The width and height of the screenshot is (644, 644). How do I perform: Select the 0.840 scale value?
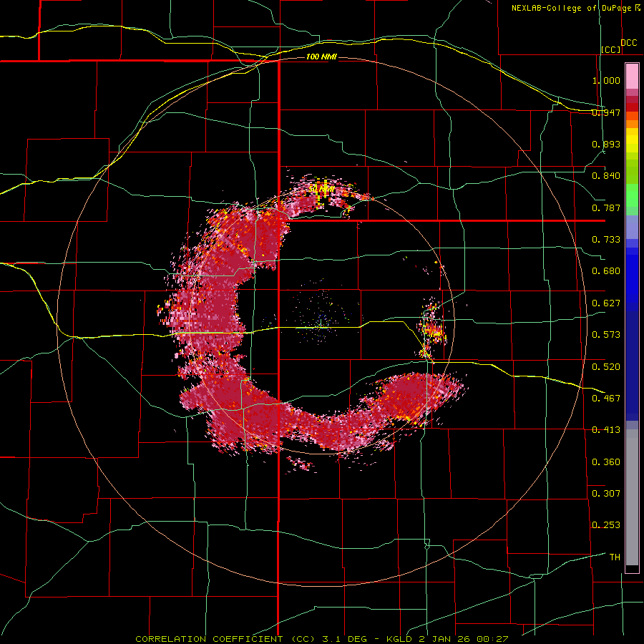pyautogui.click(x=606, y=176)
